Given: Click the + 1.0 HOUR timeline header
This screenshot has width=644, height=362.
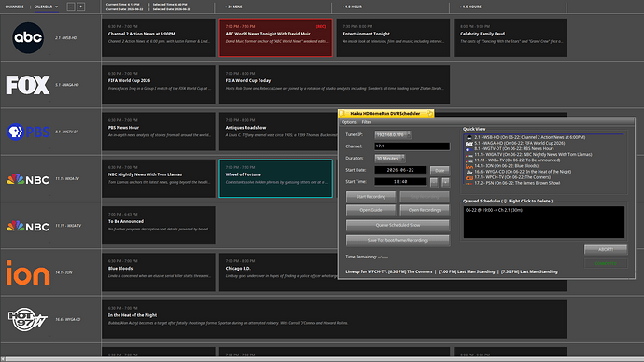Looking at the screenshot, I should tap(352, 7).
